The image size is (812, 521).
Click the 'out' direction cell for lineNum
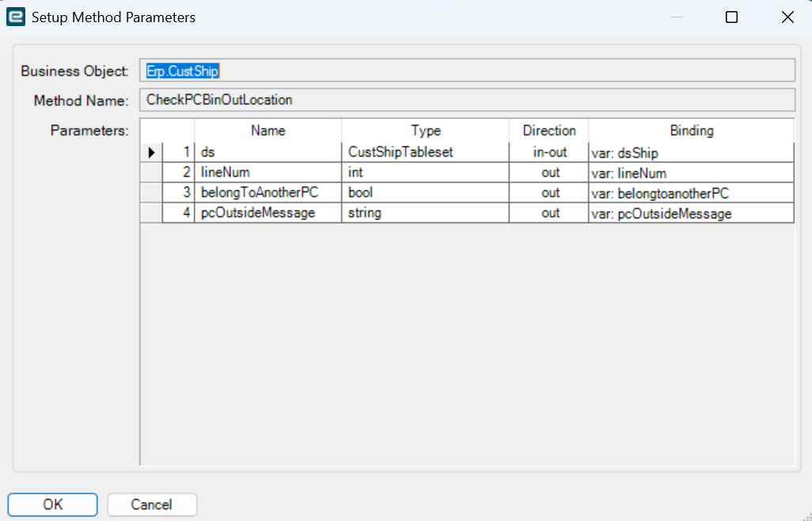[x=549, y=173]
